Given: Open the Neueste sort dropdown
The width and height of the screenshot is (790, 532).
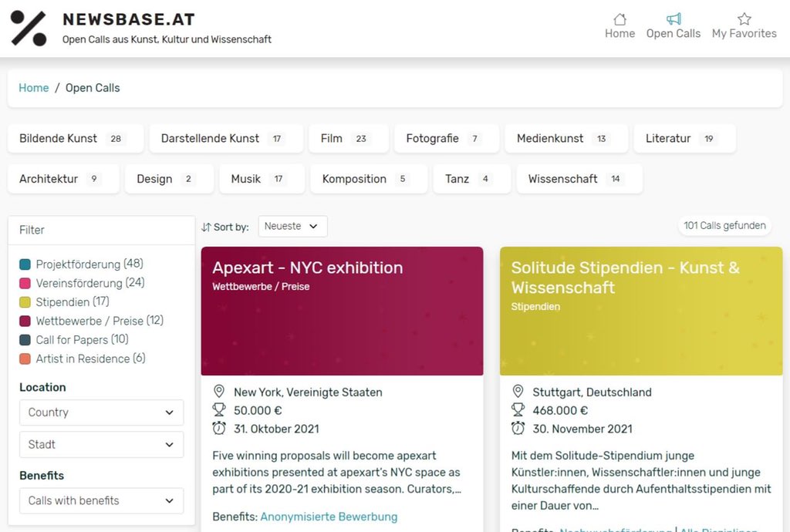Looking at the screenshot, I should point(292,227).
